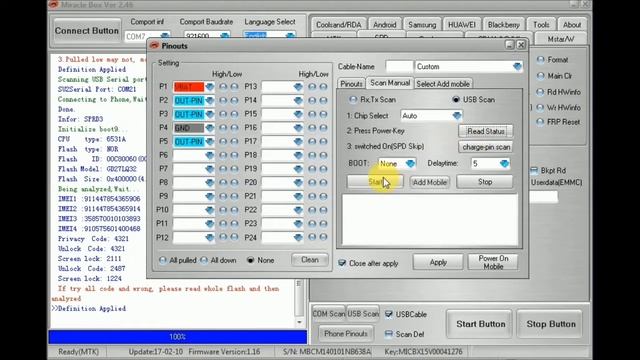Click the Apply button
Screen dimensions: 640x360
click(x=438, y=262)
